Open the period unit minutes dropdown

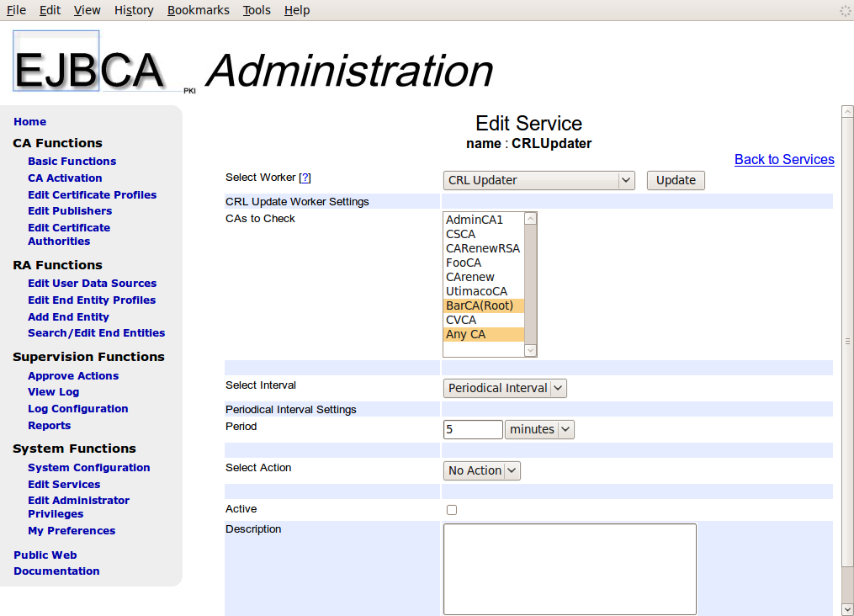point(540,429)
